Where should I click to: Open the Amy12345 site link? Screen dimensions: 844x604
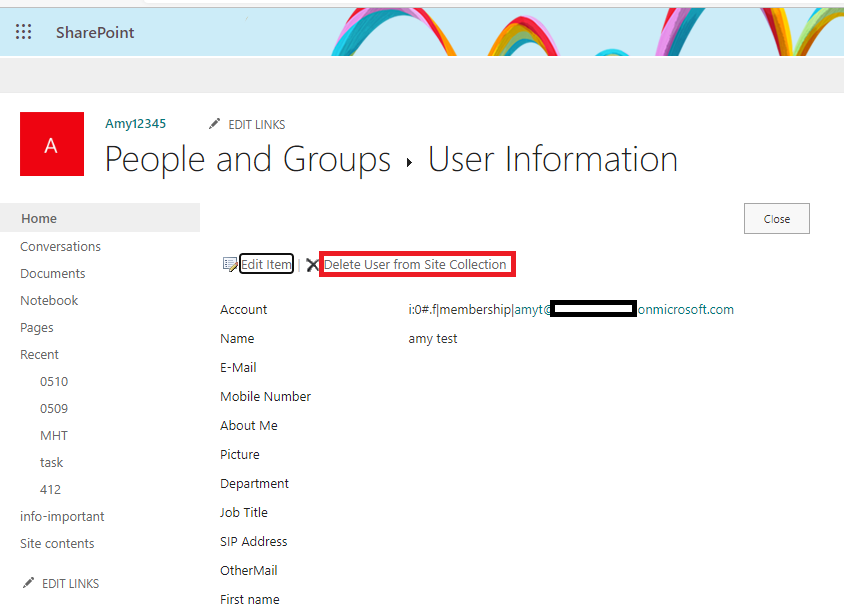(x=135, y=124)
